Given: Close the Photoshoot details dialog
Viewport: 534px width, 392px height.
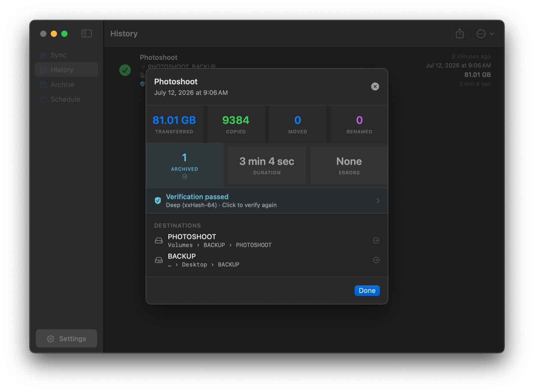Looking at the screenshot, I should tap(375, 87).
